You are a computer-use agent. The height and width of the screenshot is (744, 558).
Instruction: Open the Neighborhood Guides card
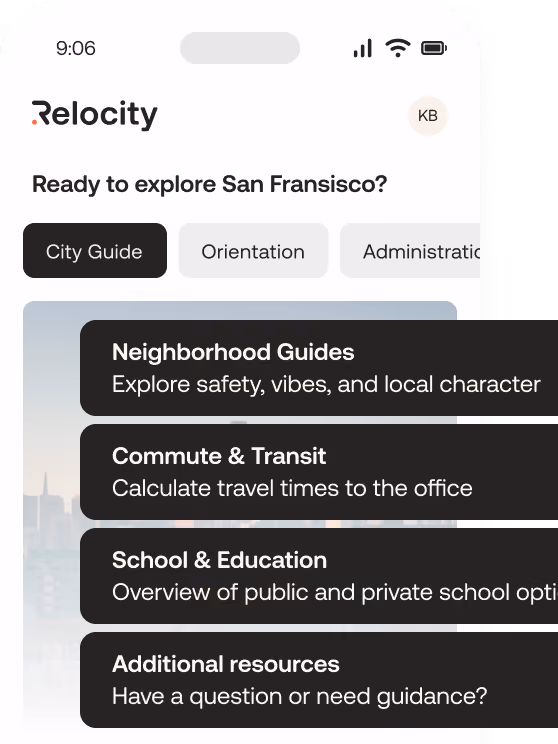click(x=319, y=368)
